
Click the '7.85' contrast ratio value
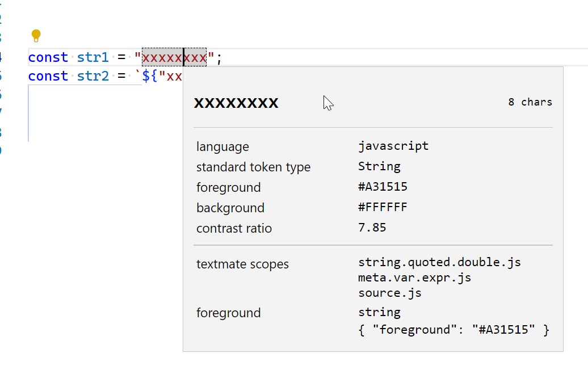[x=372, y=228]
